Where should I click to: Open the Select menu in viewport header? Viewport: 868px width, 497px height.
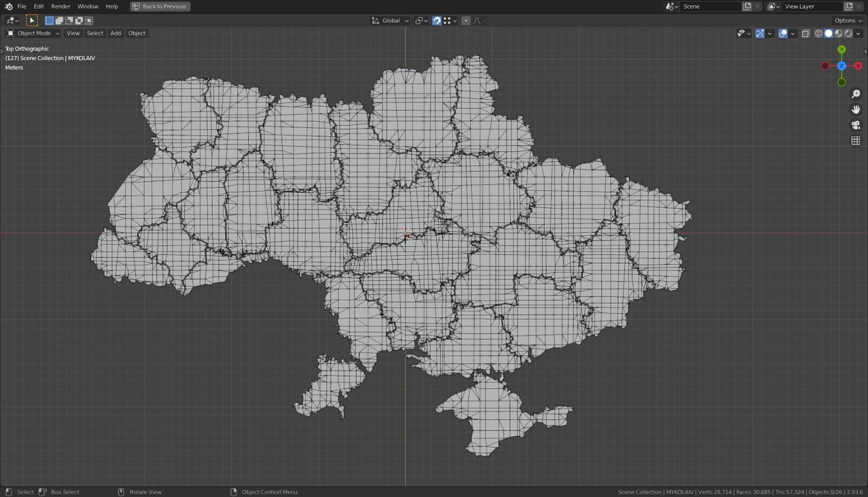(x=95, y=33)
